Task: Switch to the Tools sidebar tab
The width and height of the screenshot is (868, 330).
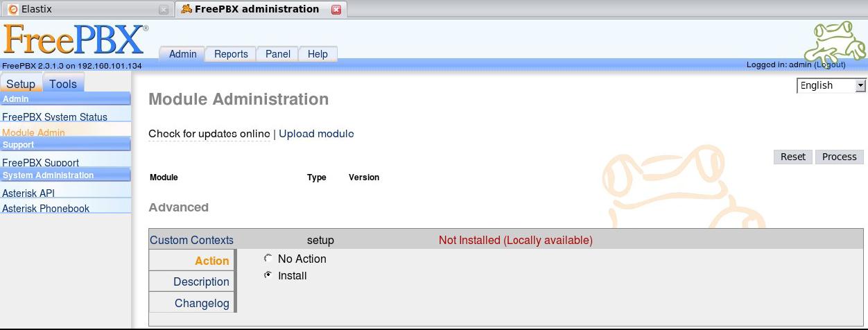Action: 63,84
